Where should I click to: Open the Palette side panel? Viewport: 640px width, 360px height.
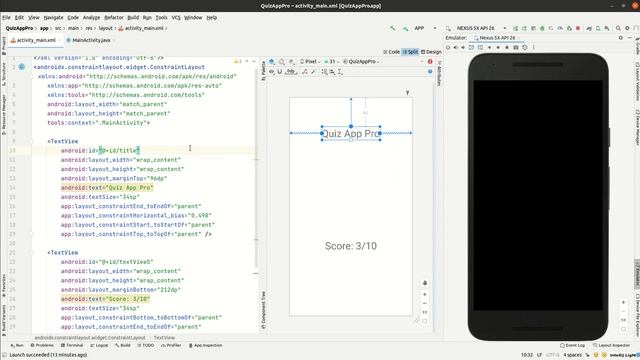pos(263,70)
